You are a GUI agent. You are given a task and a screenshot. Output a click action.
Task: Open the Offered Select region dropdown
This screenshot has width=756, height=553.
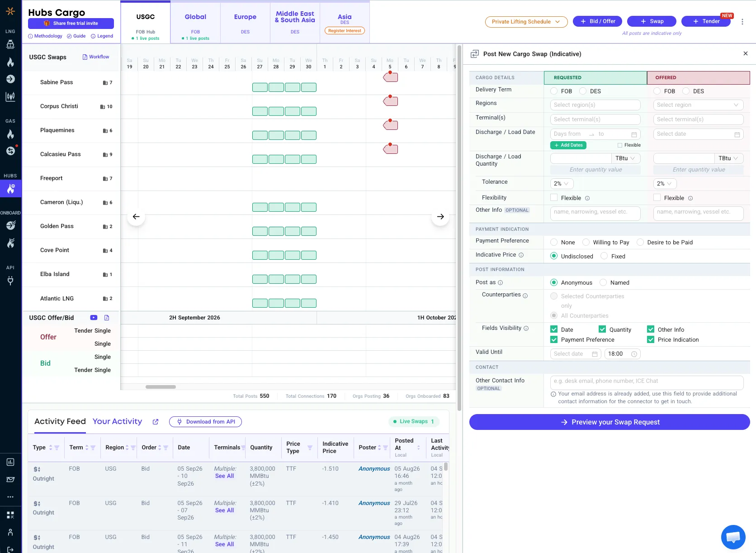698,105
